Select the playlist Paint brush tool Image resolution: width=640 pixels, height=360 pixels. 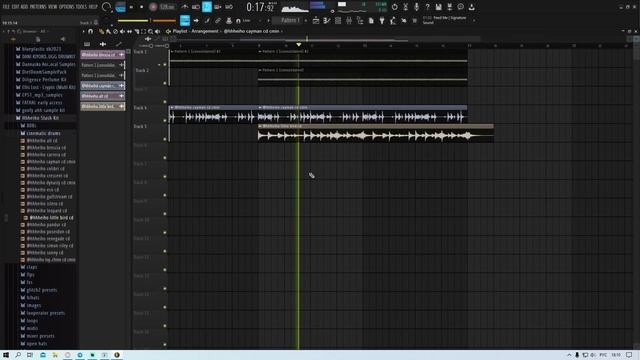(108, 31)
